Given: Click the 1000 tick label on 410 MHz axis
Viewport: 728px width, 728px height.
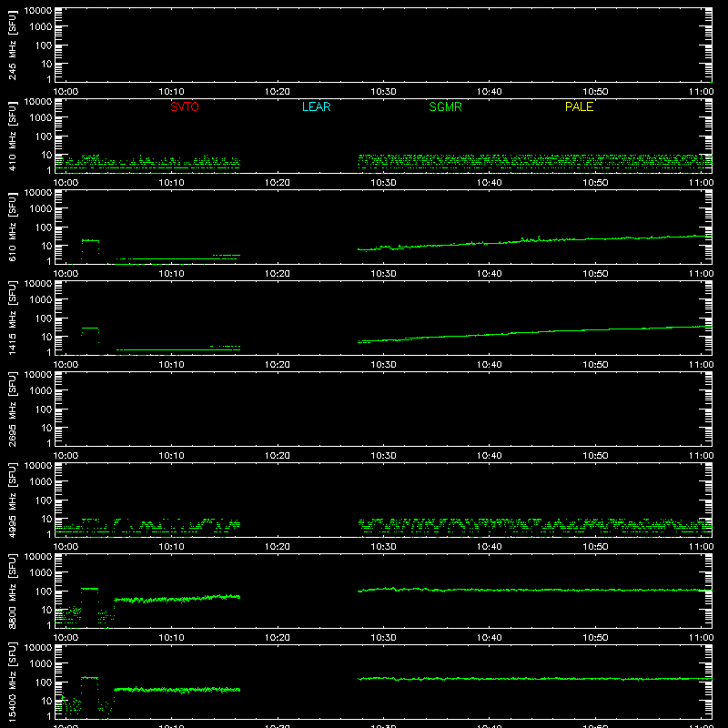Looking at the screenshot, I should point(41,118).
